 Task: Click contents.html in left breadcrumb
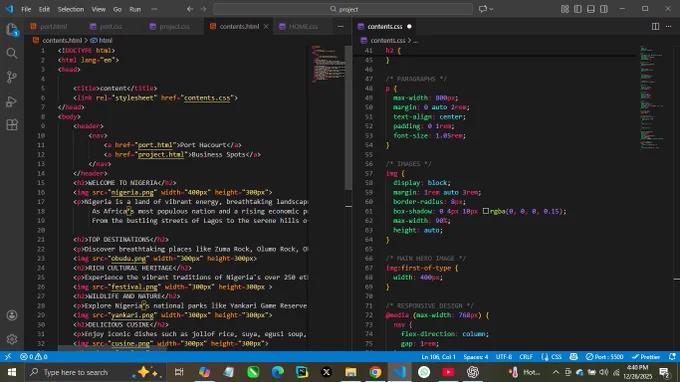point(62,40)
